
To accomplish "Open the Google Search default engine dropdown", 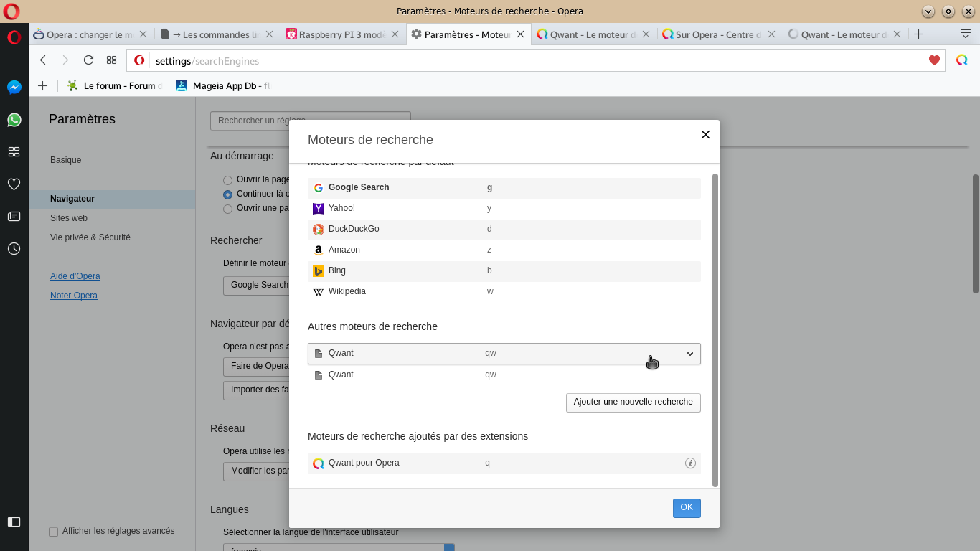I will tap(256, 285).
